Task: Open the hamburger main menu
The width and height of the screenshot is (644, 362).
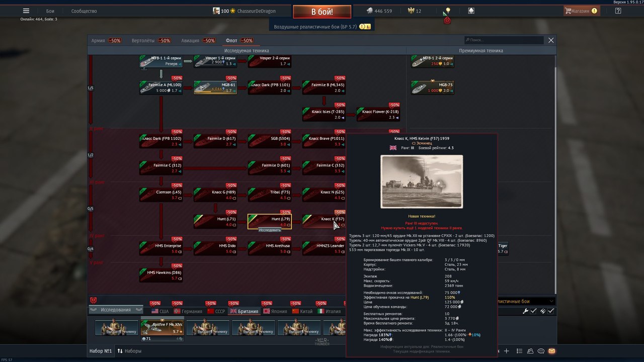Action: tap(26, 11)
